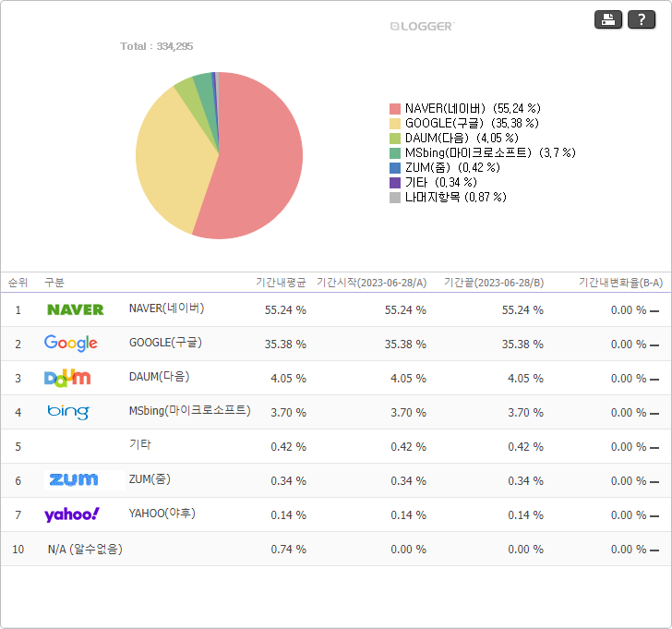The width and height of the screenshot is (672, 629).
Task: Click the rank number 10 cell
Action: [x=18, y=550]
